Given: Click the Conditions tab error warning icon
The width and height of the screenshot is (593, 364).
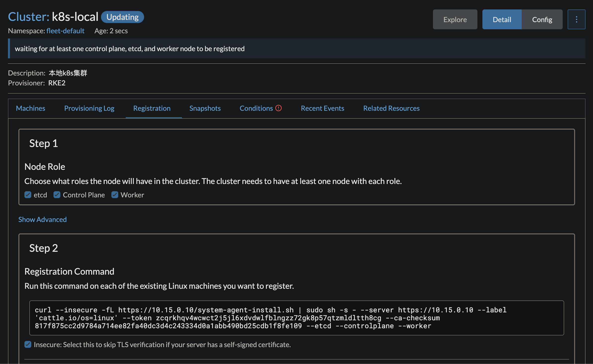Looking at the screenshot, I should point(279,108).
